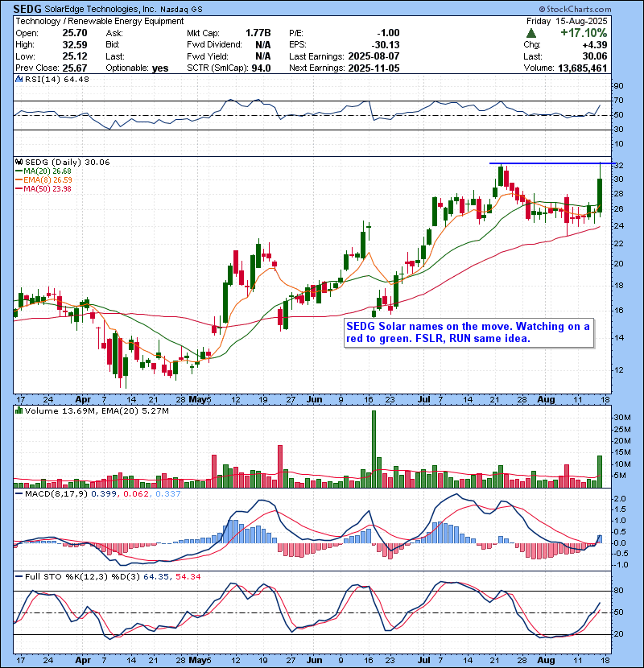The image size is (644, 668).
Task: Click the 70 level tick on the RSI scale
Action: 618,101
